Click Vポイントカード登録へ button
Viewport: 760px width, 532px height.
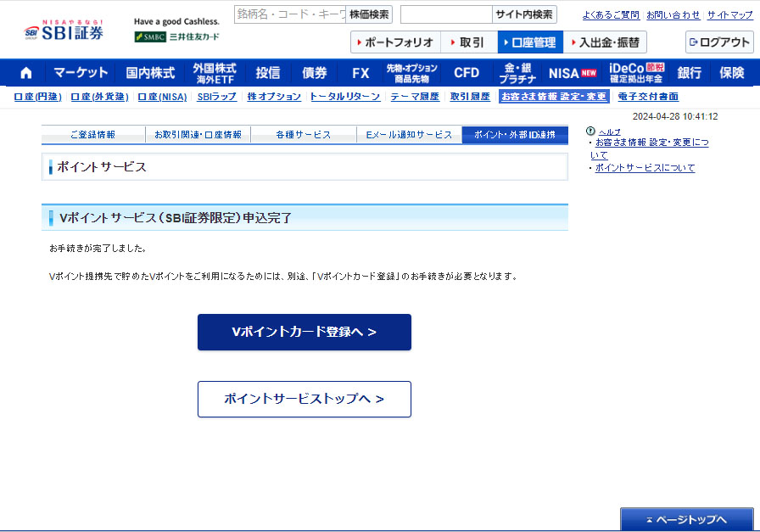pos(304,332)
